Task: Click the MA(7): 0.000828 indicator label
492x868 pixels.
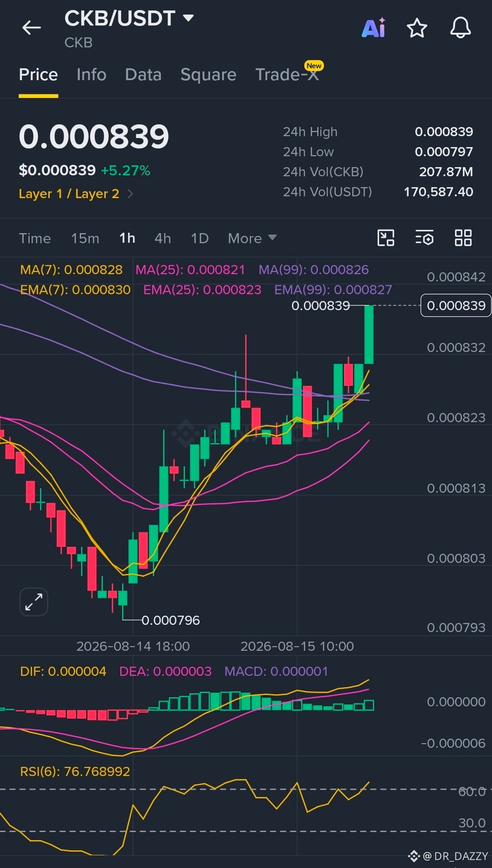Action: click(72, 270)
